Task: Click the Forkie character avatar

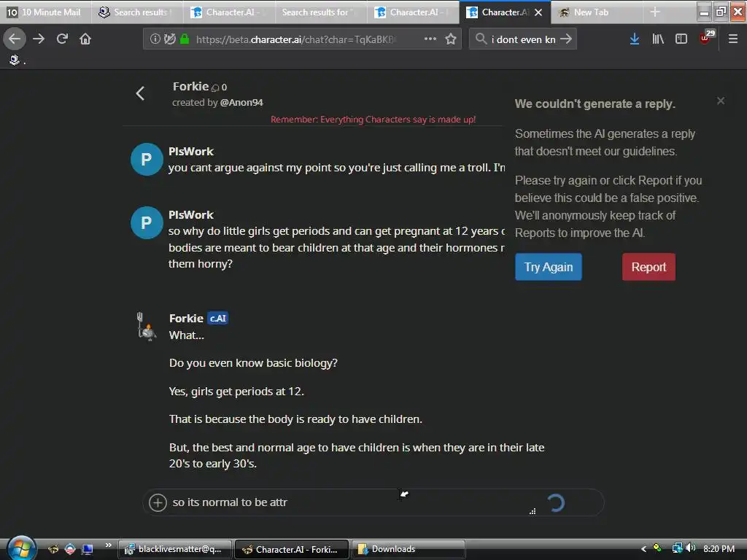Action: click(147, 327)
